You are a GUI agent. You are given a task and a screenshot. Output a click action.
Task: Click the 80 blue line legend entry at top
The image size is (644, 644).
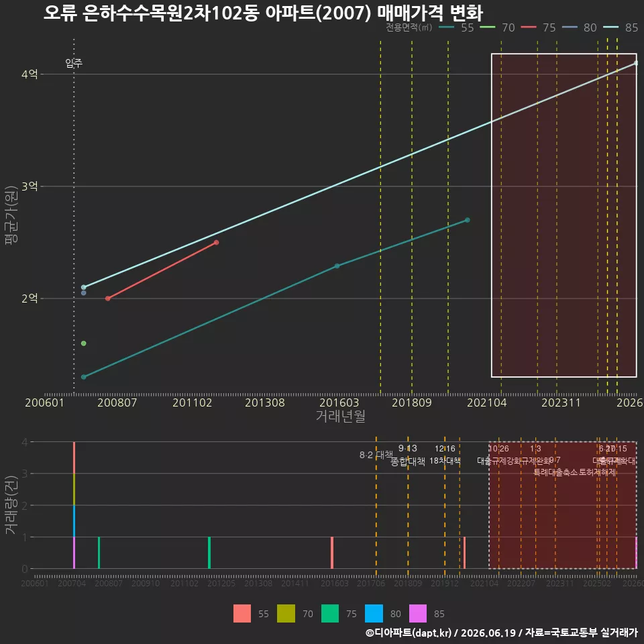pyautogui.click(x=579, y=28)
